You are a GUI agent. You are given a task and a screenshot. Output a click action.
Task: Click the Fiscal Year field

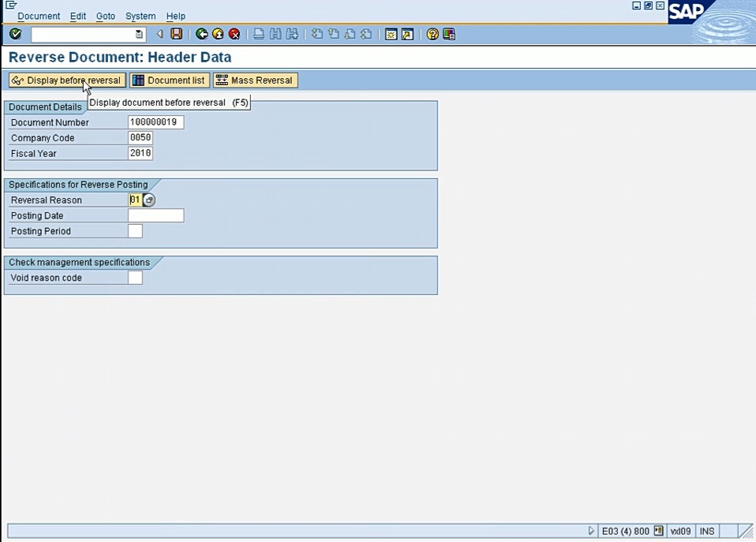(x=140, y=153)
